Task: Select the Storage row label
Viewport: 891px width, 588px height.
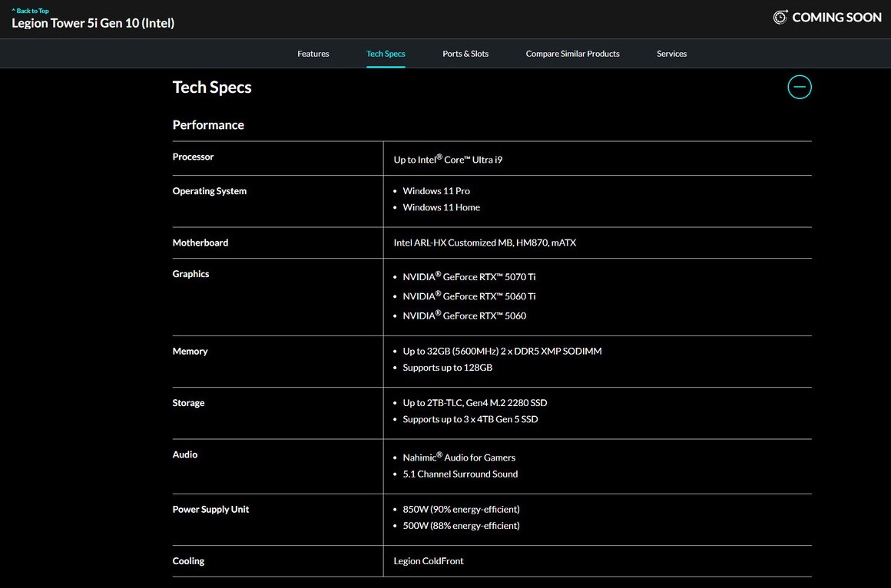Action: 188,403
